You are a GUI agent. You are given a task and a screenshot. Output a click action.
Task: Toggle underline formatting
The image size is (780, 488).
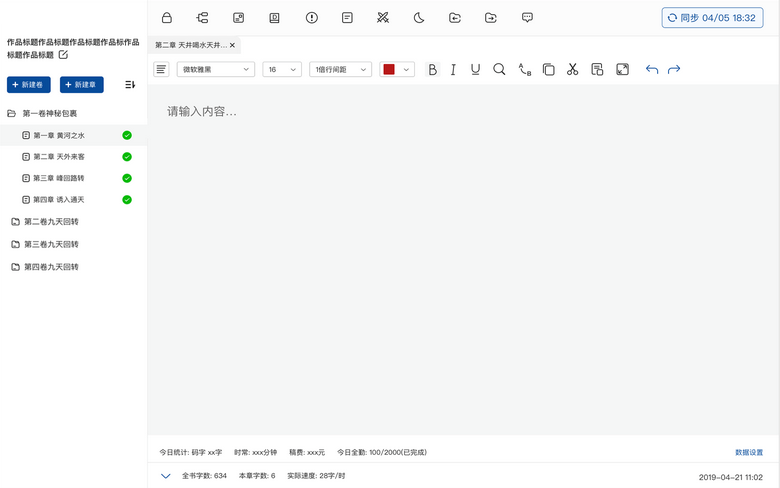pyautogui.click(x=475, y=69)
